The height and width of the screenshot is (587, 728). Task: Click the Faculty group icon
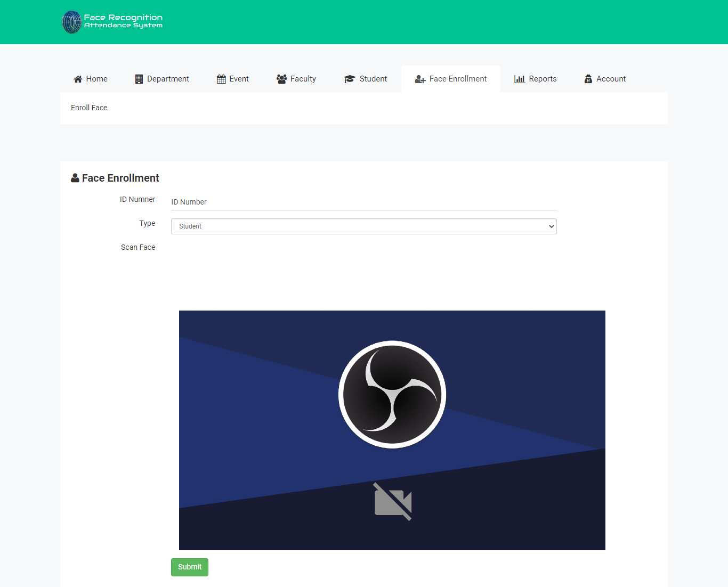coord(281,79)
